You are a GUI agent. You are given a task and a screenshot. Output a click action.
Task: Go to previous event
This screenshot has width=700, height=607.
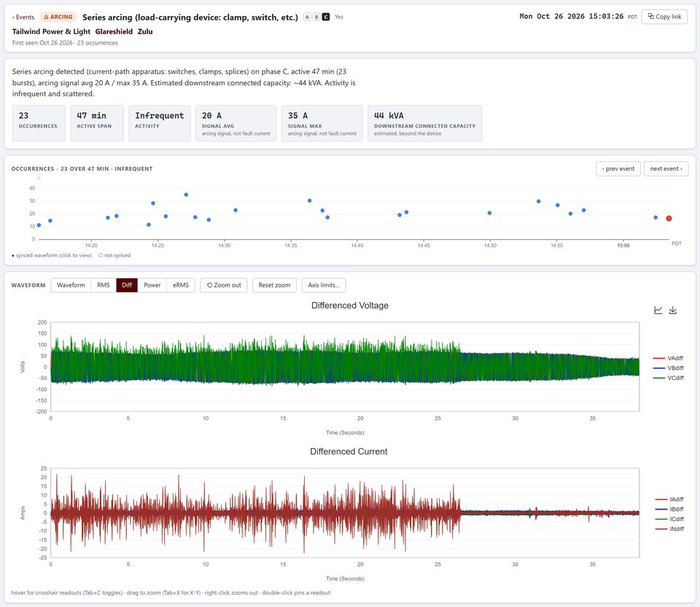tap(618, 169)
